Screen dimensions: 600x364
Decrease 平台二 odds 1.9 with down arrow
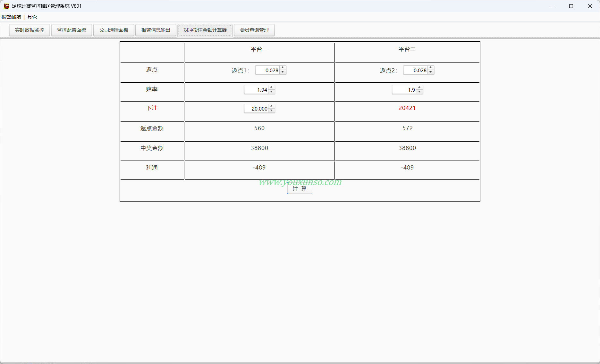[419, 92]
